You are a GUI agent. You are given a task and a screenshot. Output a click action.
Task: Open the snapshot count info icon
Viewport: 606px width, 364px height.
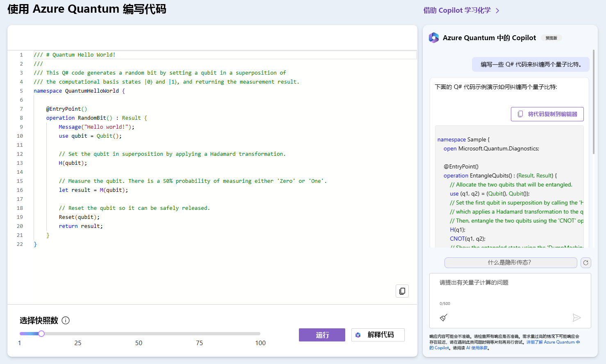[66, 321]
